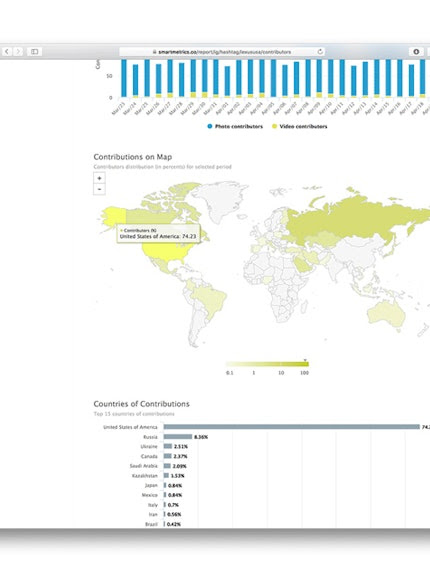
Task: Click the smartmetrics.co address bar
Action: tap(222, 52)
